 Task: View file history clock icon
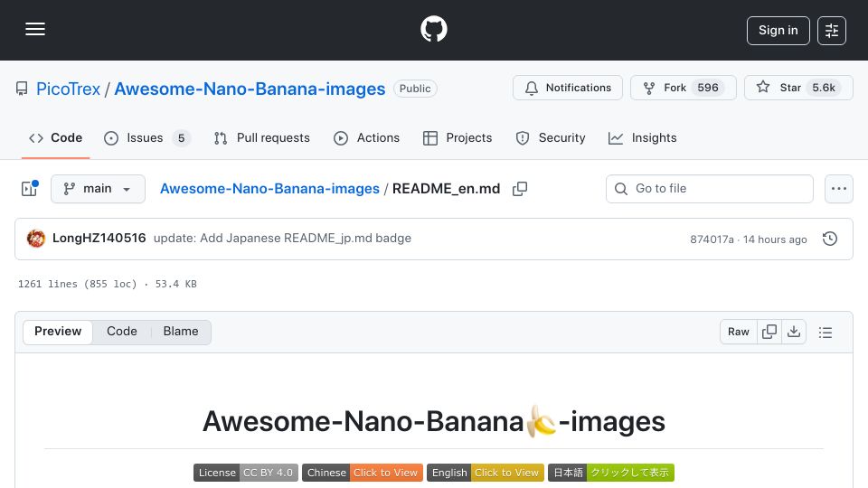pos(830,239)
